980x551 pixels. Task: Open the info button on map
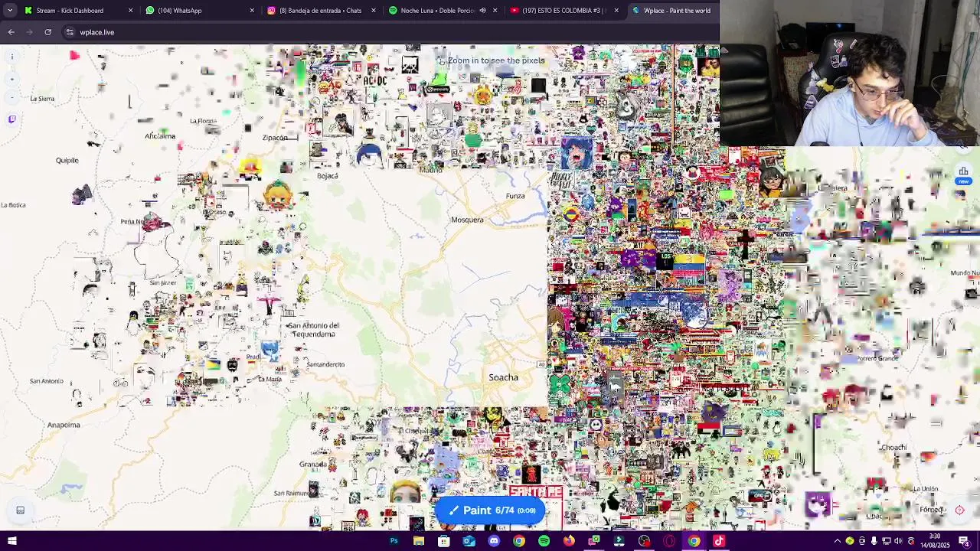11,57
